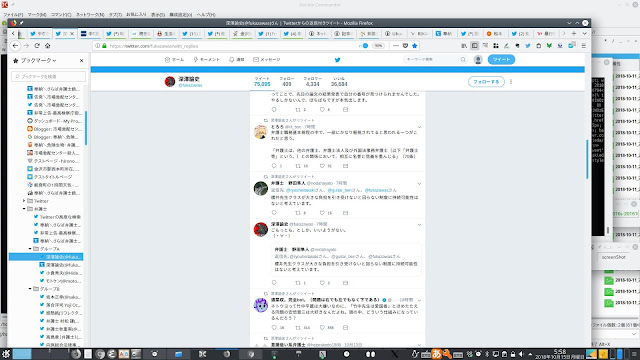Screen dimensions: 640x360
Task: Click the blue ツイート button
Action: [501, 60]
